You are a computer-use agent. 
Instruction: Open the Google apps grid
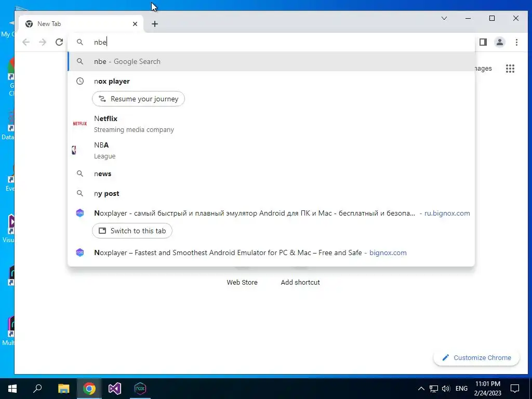(x=510, y=69)
